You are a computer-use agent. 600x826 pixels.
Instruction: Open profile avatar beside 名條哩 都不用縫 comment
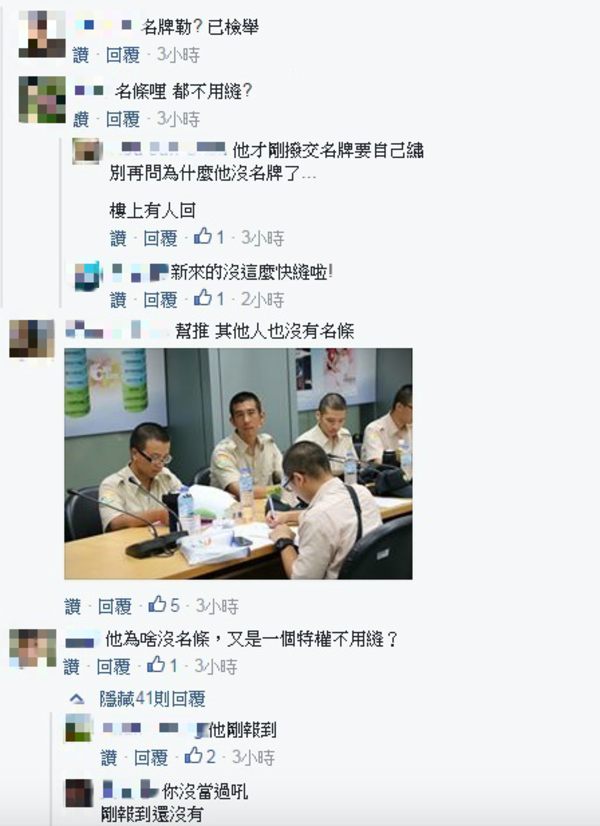coord(42,100)
